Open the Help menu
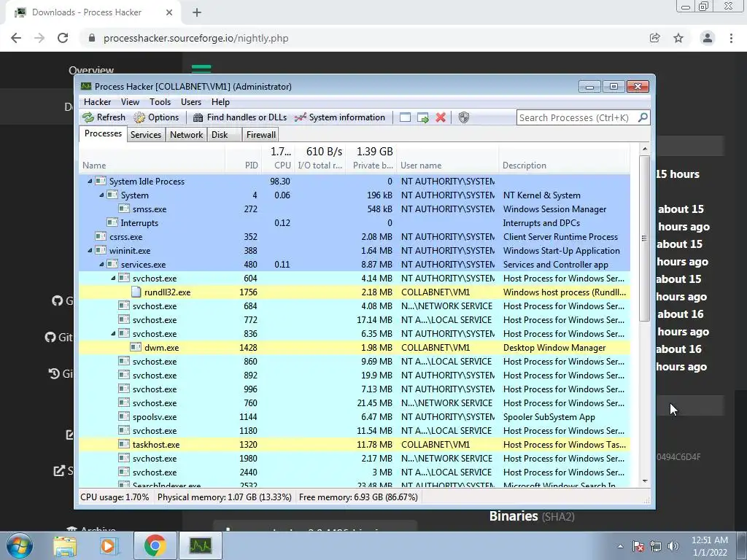The height and width of the screenshot is (560, 747). 220,102
